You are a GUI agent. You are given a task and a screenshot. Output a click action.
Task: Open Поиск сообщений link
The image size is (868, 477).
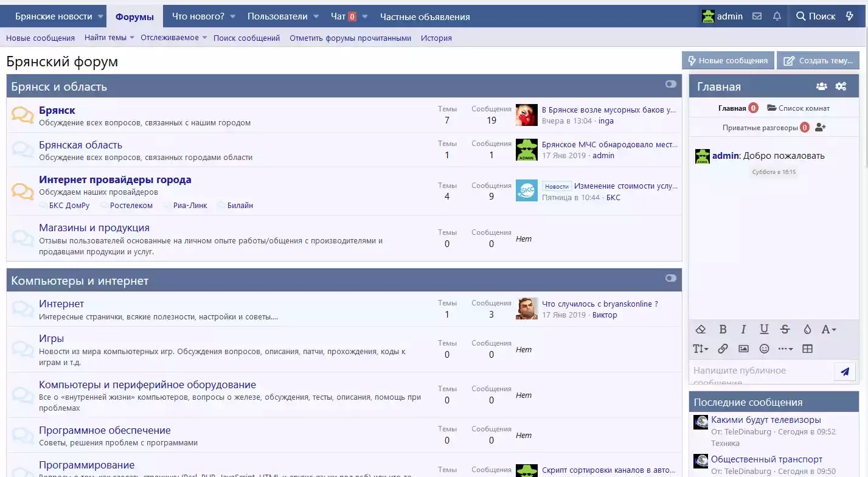(x=246, y=38)
